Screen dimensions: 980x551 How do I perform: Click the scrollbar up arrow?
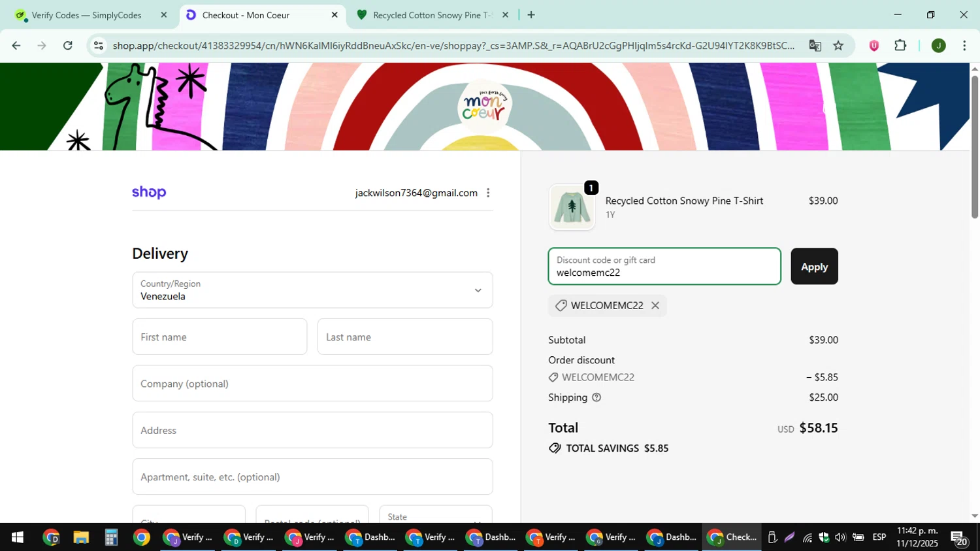click(974, 68)
